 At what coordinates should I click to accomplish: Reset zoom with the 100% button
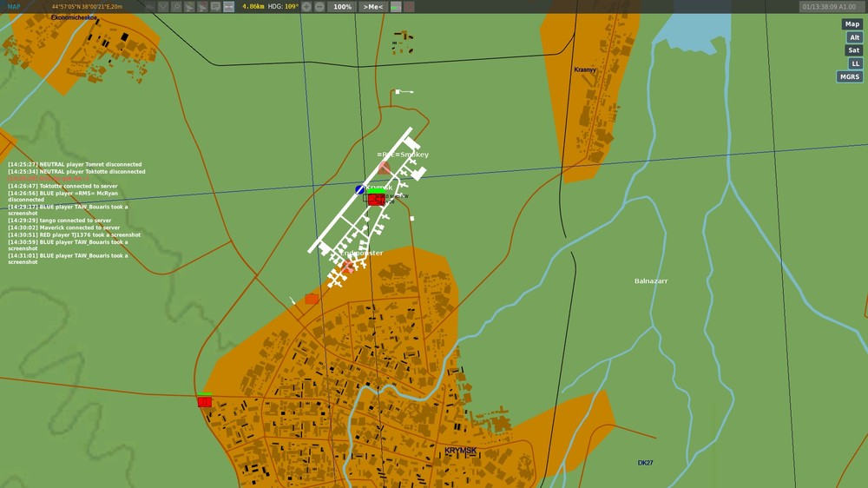coord(342,7)
